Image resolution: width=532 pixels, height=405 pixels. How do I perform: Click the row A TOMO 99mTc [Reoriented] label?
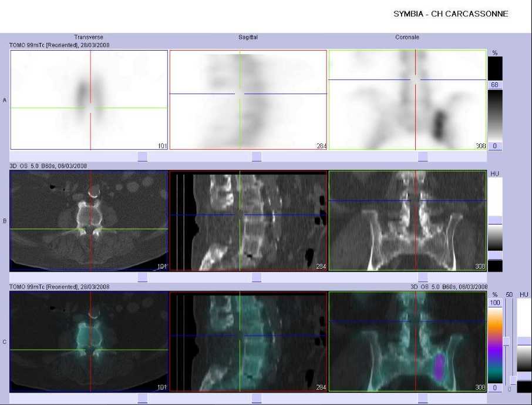point(59,45)
